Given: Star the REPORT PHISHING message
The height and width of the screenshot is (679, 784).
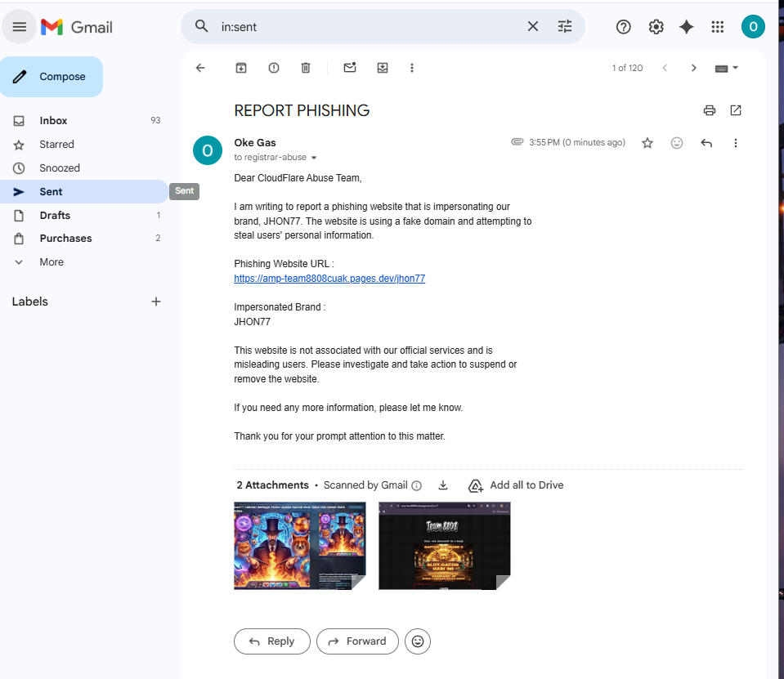Looking at the screenshot, I should tap(647, 143).
